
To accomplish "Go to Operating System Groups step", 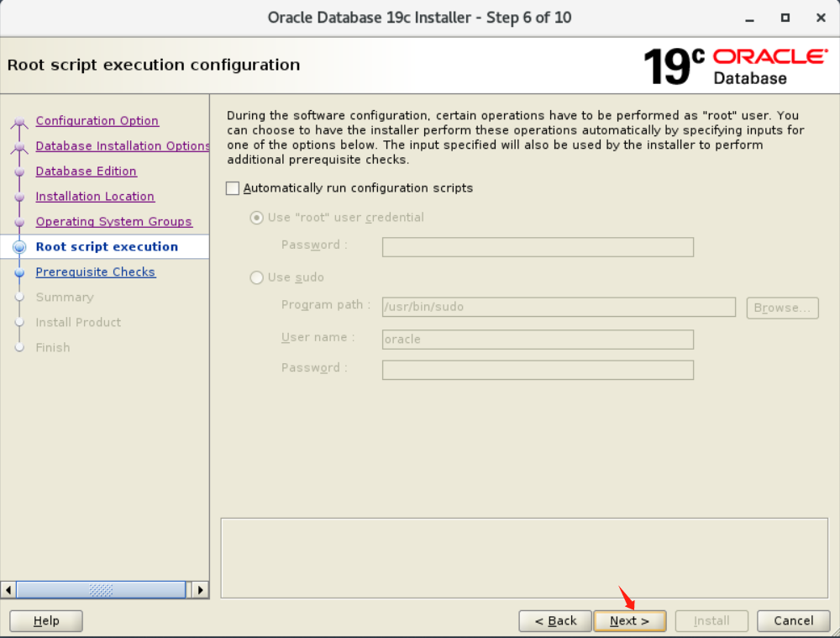I will point(113,221).
